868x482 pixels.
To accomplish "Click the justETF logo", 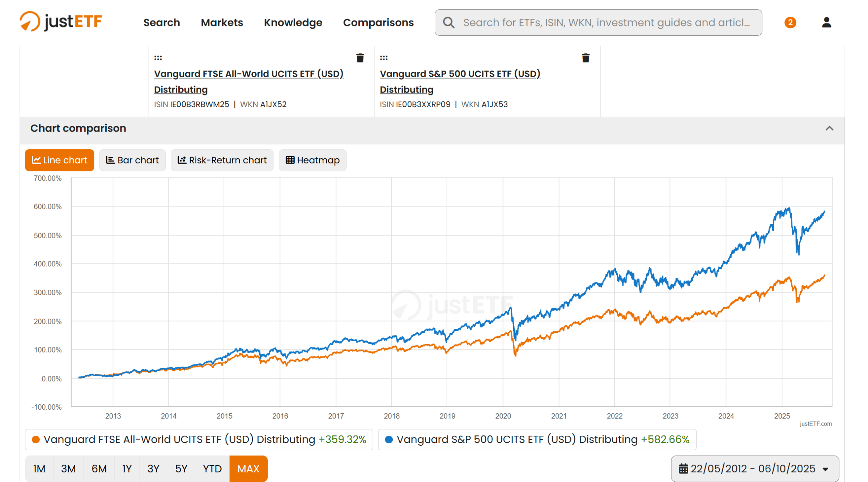I will click(x=61, y=22).
